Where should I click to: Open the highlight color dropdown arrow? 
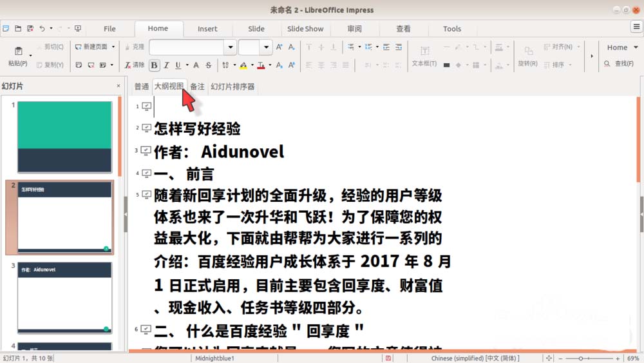(252, 65)
